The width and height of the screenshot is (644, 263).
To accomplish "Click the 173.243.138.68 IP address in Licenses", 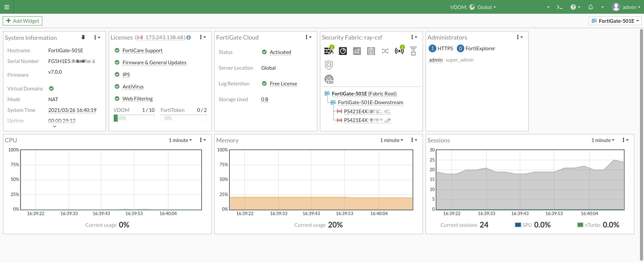I will coord(164,38).
